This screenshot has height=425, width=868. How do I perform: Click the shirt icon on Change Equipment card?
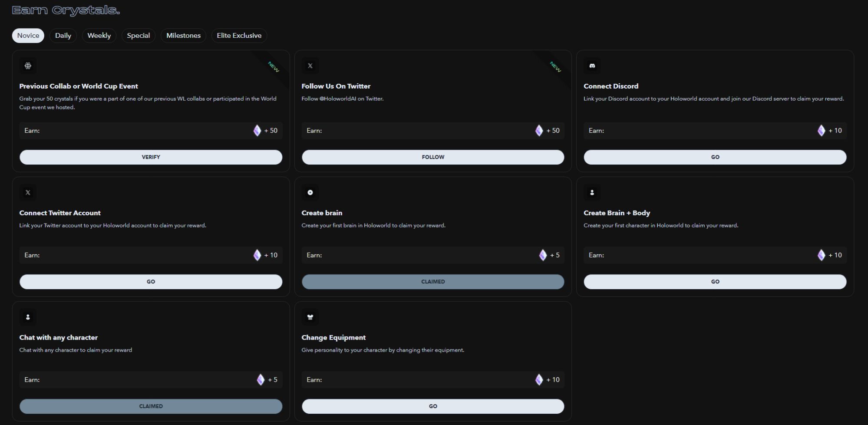[x=310, y=317]
